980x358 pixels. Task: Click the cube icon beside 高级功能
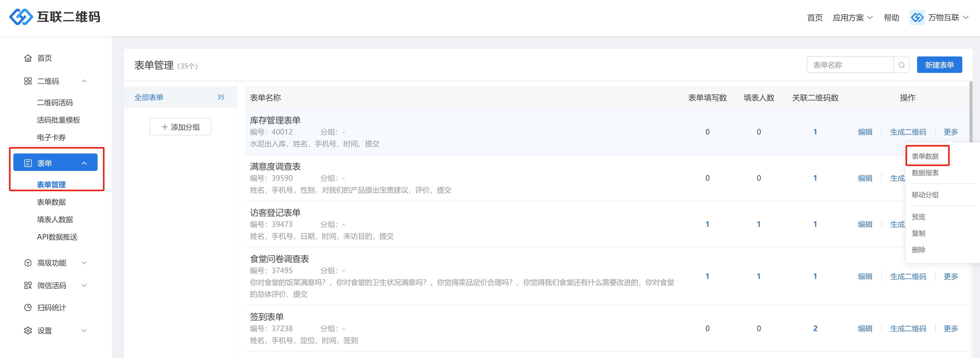pos(28,263)
